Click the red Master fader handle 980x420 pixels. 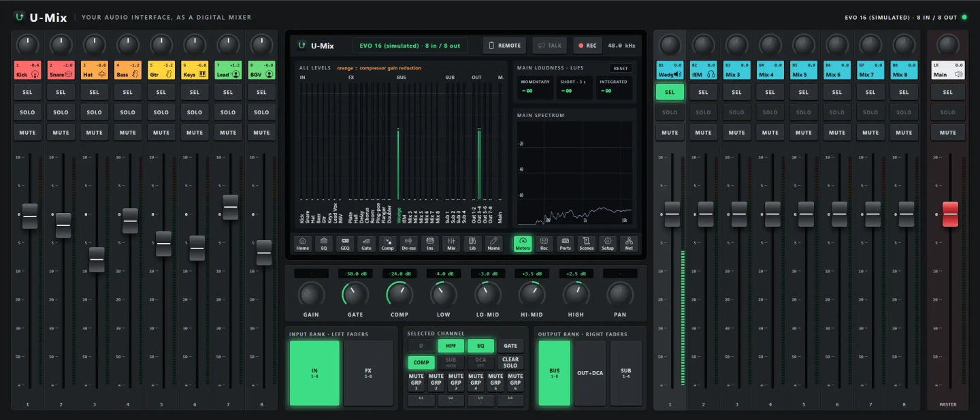pyautogui.click(x=950, y=214)
